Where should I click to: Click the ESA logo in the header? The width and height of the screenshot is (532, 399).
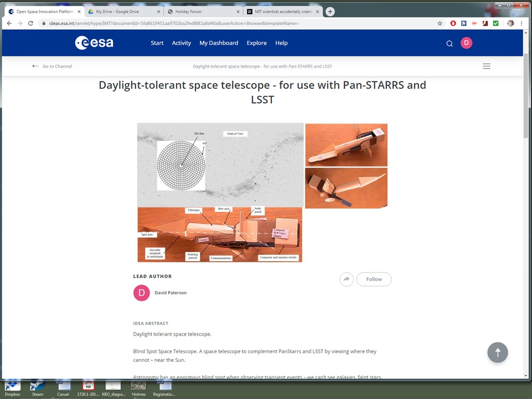click(94, 43)
